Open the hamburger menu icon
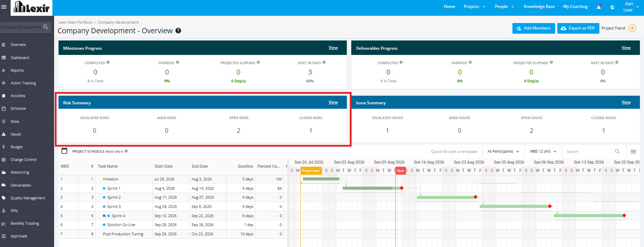The height and width of the screenshot is (247, 644). point(4,7)
